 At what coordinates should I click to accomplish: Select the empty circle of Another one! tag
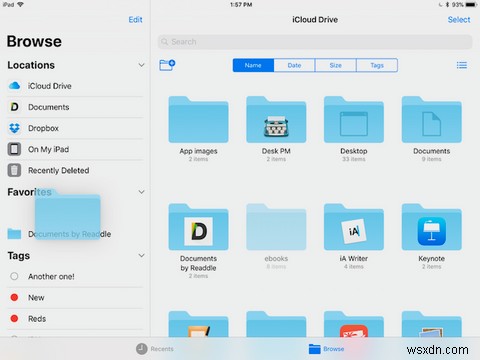point(14,276)
